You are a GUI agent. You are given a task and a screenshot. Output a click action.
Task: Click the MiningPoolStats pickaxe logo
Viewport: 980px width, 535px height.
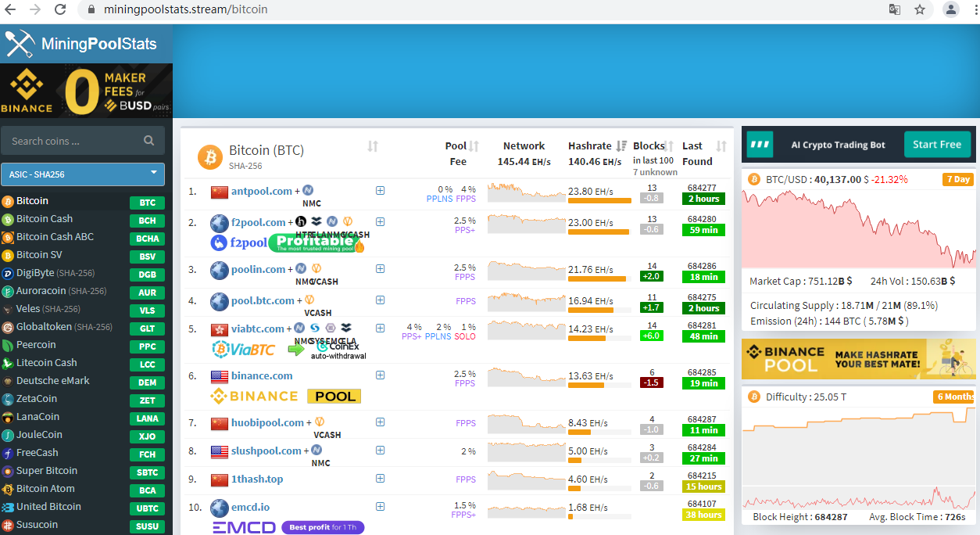click(19, 44)
